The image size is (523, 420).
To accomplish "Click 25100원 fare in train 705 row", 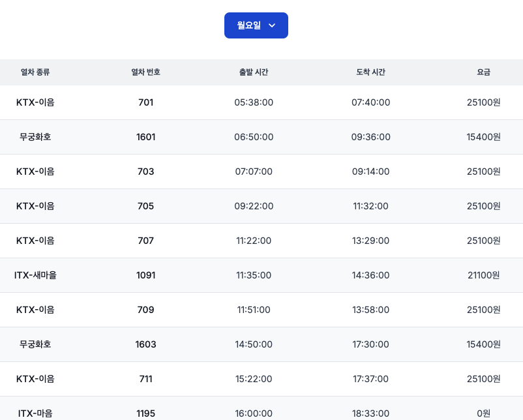I will click(483, 206).
